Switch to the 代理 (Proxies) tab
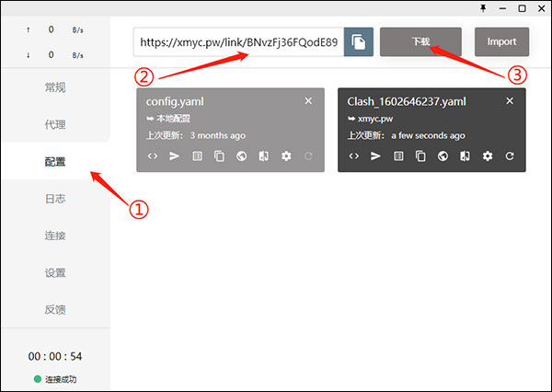552x392 pixels. (55, 124)
